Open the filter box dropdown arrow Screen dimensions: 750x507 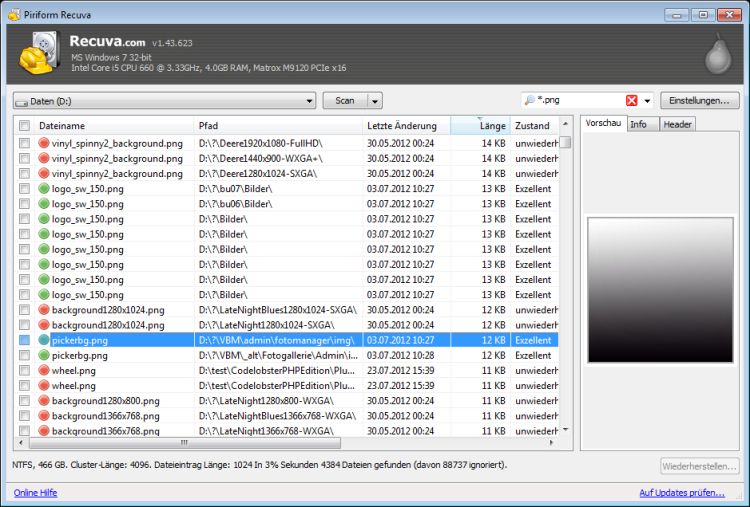pos(647,101)
